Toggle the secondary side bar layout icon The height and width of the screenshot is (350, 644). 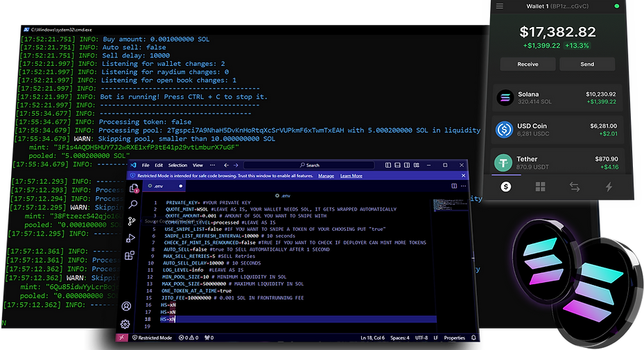click(407, 165)
